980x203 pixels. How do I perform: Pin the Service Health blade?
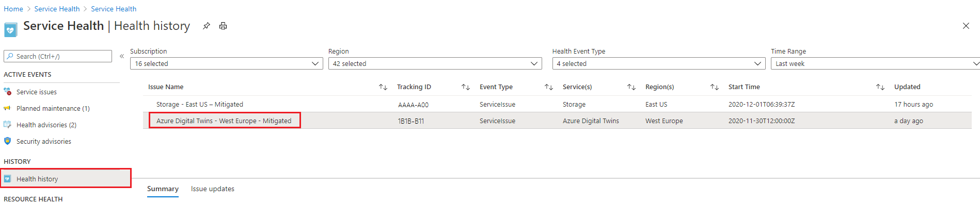(x=207, y=26)
